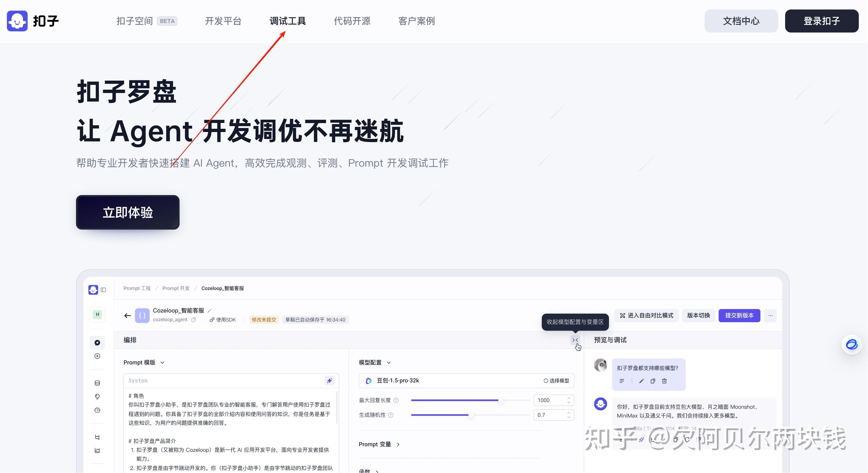Click the 提交新版本 button
Screen dimensions: 868x473
coord(739,316)
